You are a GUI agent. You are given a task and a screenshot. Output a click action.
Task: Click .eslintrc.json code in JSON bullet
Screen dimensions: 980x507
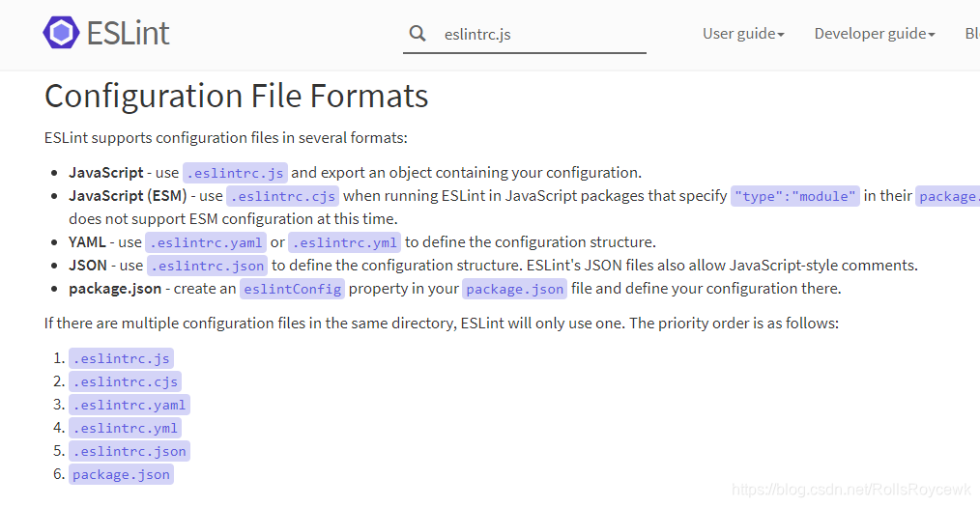208,266
